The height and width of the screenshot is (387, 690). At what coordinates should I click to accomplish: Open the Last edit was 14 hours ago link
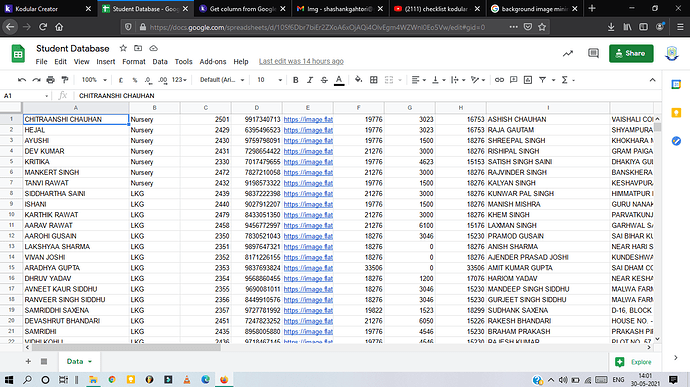(x=301, y=61)
